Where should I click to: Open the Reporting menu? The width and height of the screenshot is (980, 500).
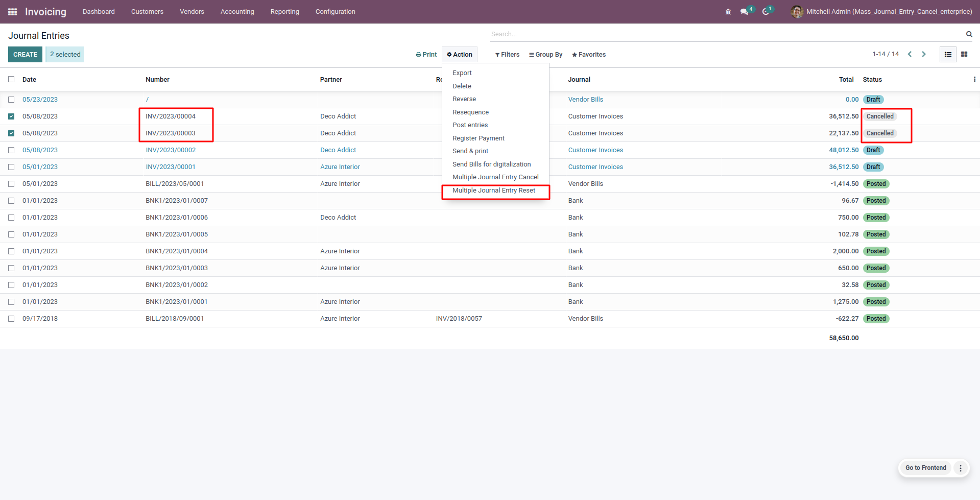285,11
